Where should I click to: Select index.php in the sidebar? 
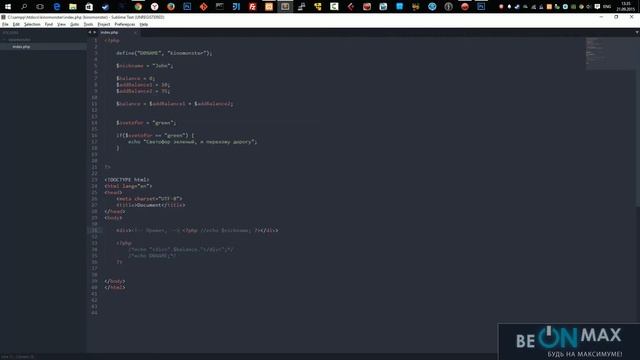pos(21,47)
